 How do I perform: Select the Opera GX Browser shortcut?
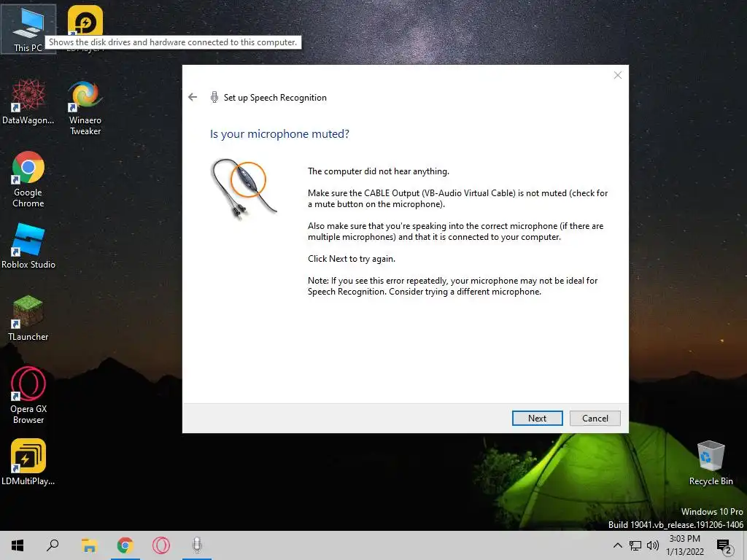click(28, 395)
